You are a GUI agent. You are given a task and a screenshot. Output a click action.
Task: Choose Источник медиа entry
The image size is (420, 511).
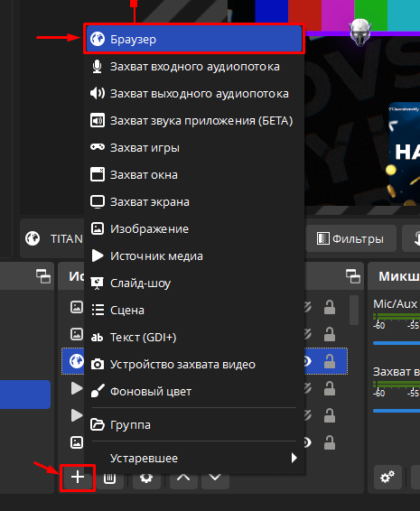pos(194,255)
